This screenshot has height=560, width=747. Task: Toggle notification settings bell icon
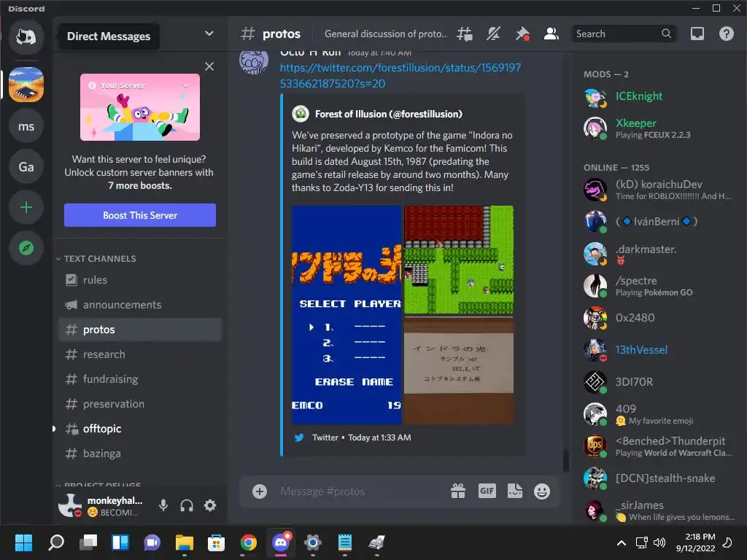pos(494,34)
